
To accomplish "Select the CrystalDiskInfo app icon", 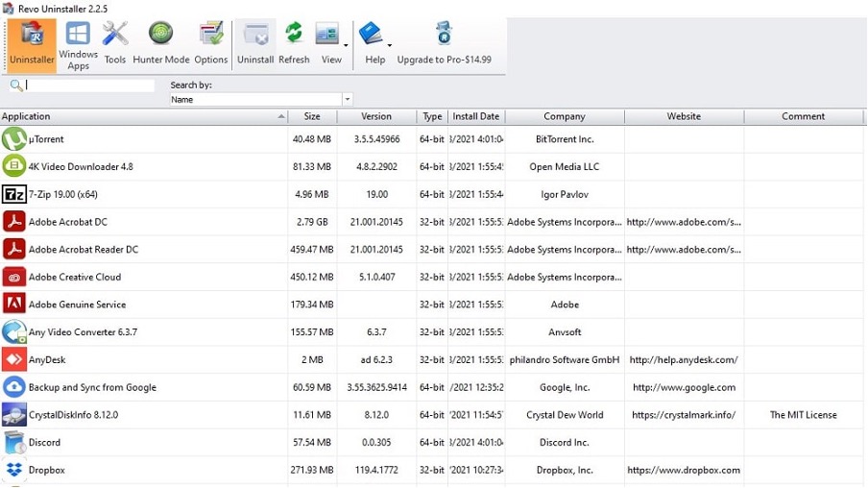I will tap(13, 414).
